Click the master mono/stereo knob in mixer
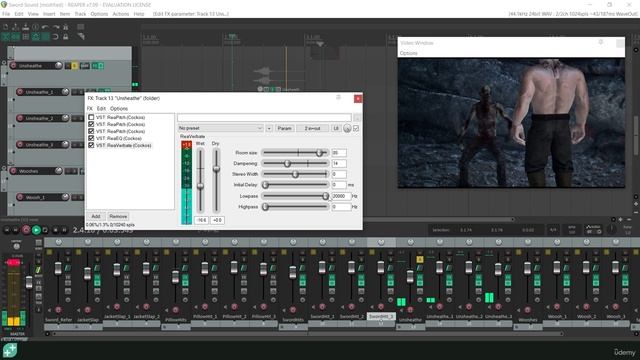640x360 pixels. (16, 246)
